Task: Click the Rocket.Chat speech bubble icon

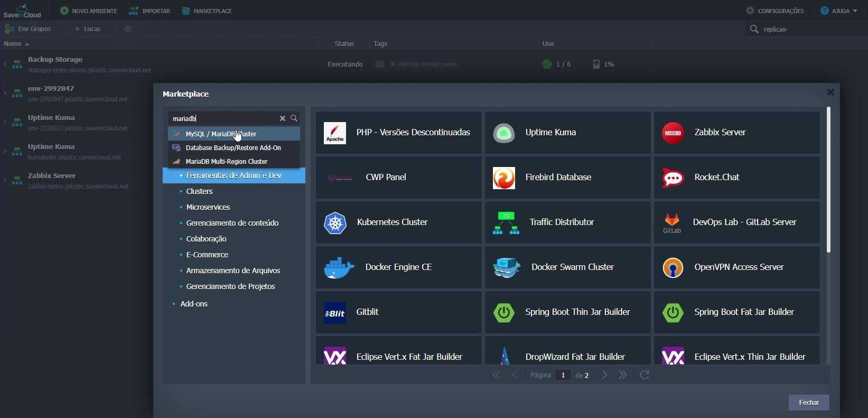Action: tap(673, 178)
